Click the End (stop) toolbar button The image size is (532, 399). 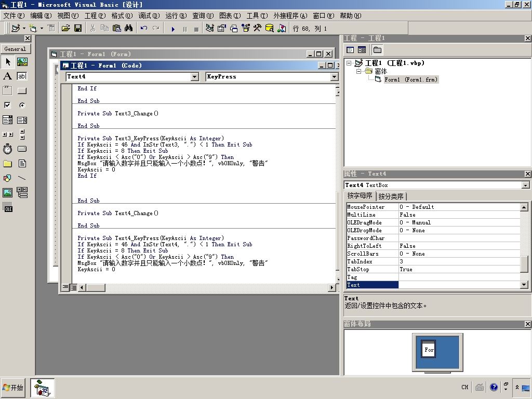pyautogui.click(x=196, y=29)
